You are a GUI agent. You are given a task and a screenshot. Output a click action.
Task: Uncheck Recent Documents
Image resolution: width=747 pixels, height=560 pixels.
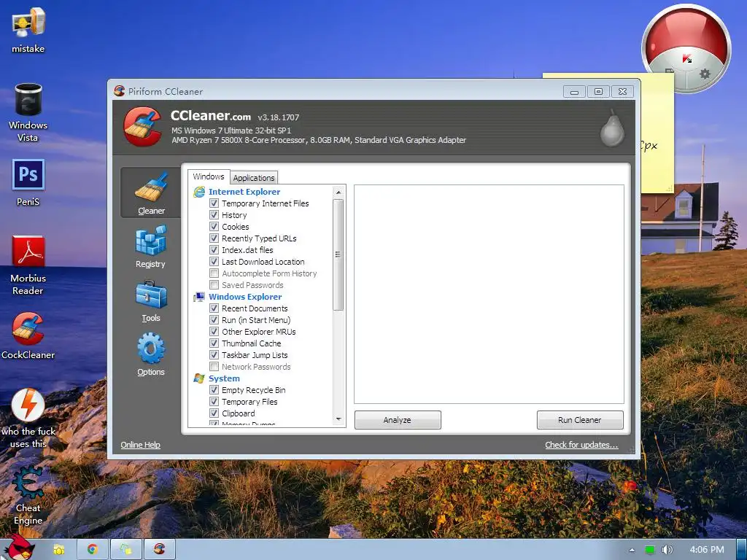tap(214, 308)
